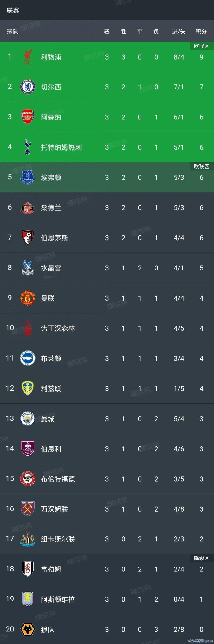Click the Brighton seagull badge
214x644 pixels.
(x=28, y=358)
